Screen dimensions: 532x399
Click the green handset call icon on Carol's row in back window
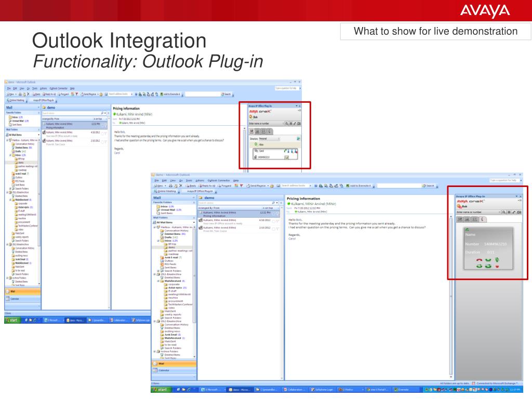pos(286,151)
